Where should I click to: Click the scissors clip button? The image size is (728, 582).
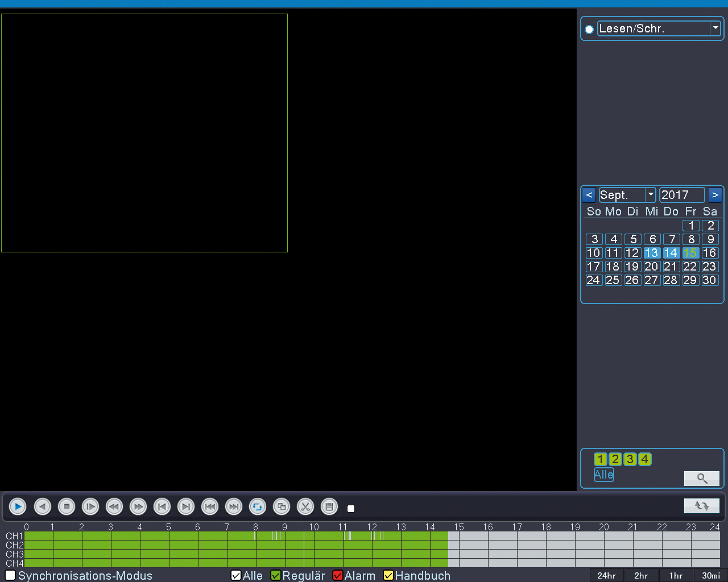pyautogui.click(x=305, y=506)
